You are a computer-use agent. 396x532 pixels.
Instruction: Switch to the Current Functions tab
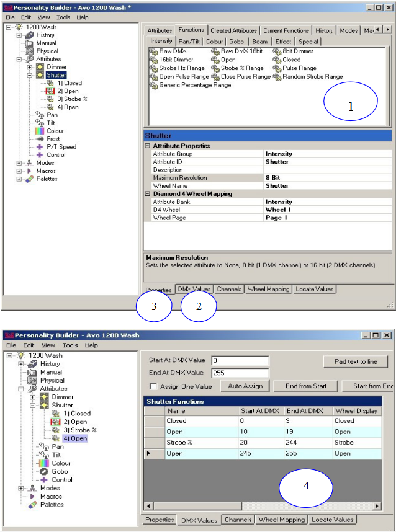point(286,30)
